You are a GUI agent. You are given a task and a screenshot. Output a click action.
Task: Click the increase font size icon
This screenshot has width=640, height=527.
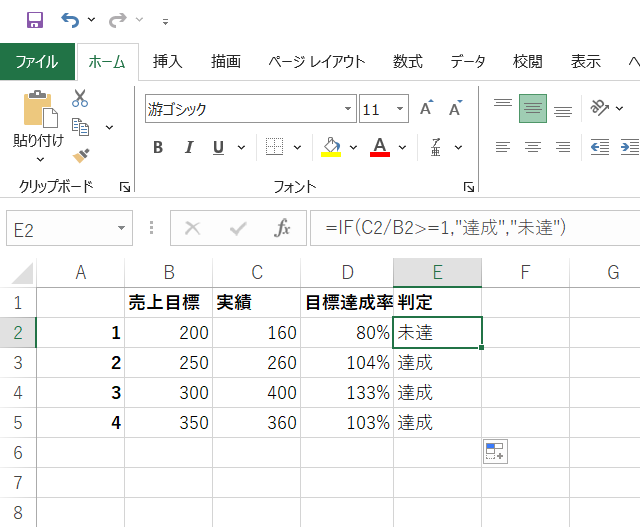click(427, 109)
